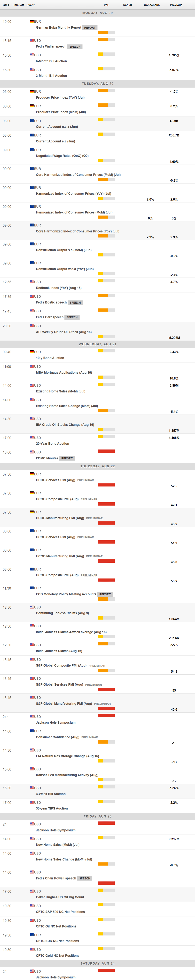The height and width of the screenshot is (980, 195).
Task: Click US flag beside Baker Hughes US Oil Rig Count
Action: click(32, 891)
